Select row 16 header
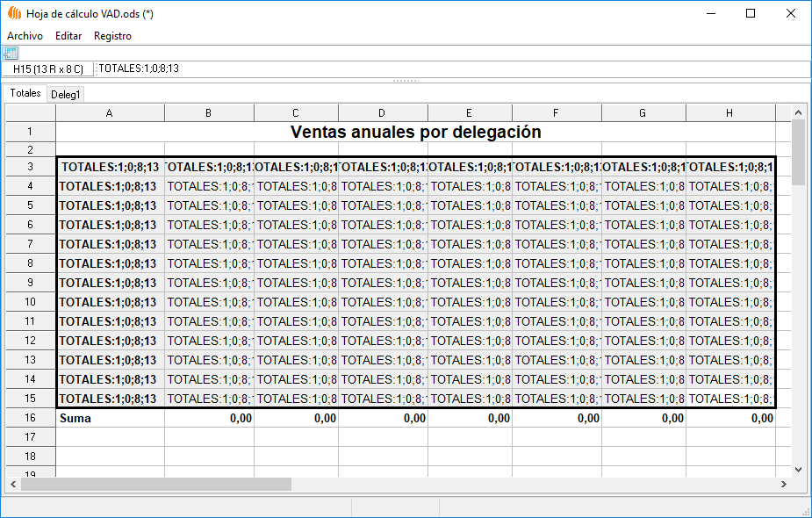The height and width of the screenshot is (518, 812). [30, 419]
